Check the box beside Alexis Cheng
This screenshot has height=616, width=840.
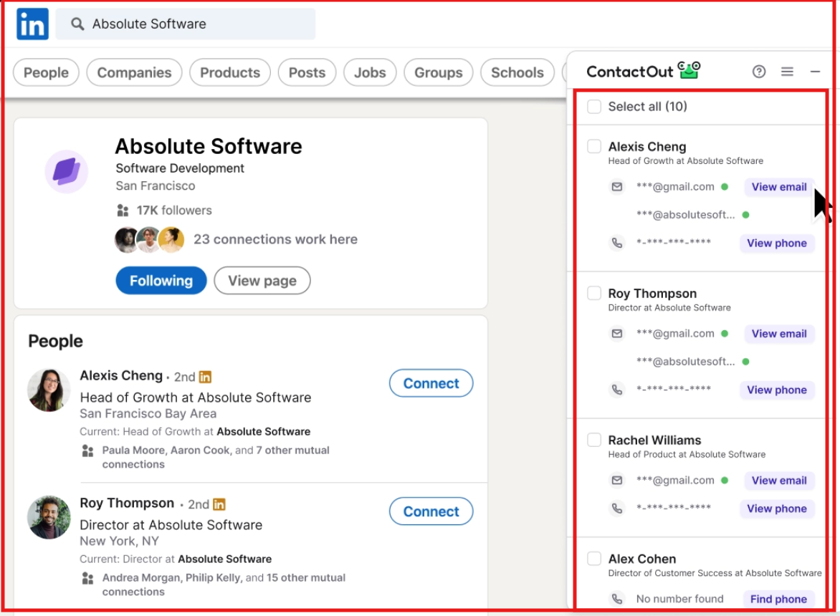coord(593,146)
